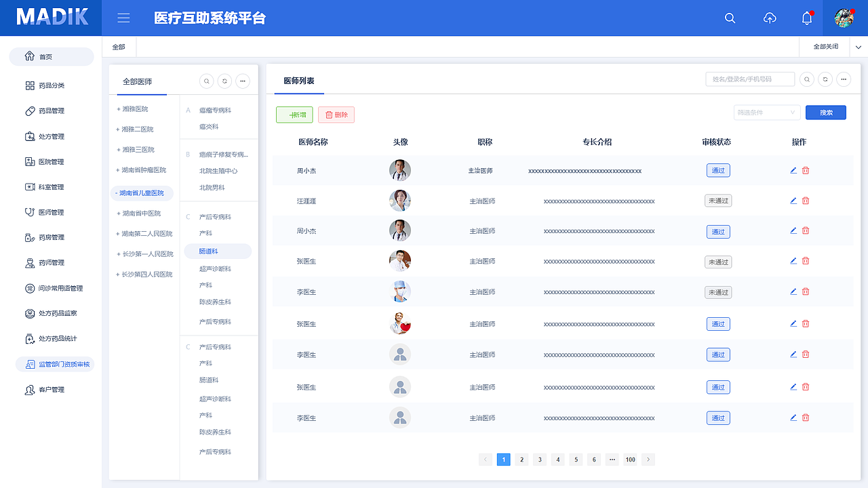
Task: Refresh the 医师列表 using its refresh icon
Action: [825, 79]
